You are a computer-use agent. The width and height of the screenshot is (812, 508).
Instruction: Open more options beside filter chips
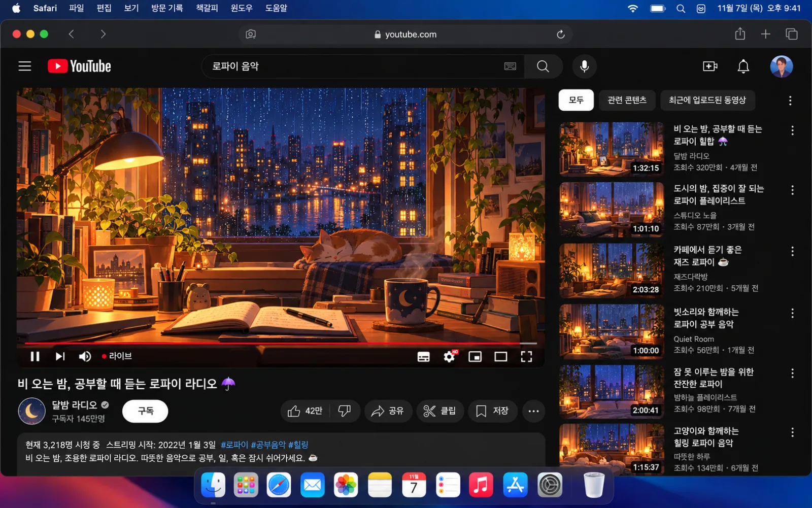[790, 100]
